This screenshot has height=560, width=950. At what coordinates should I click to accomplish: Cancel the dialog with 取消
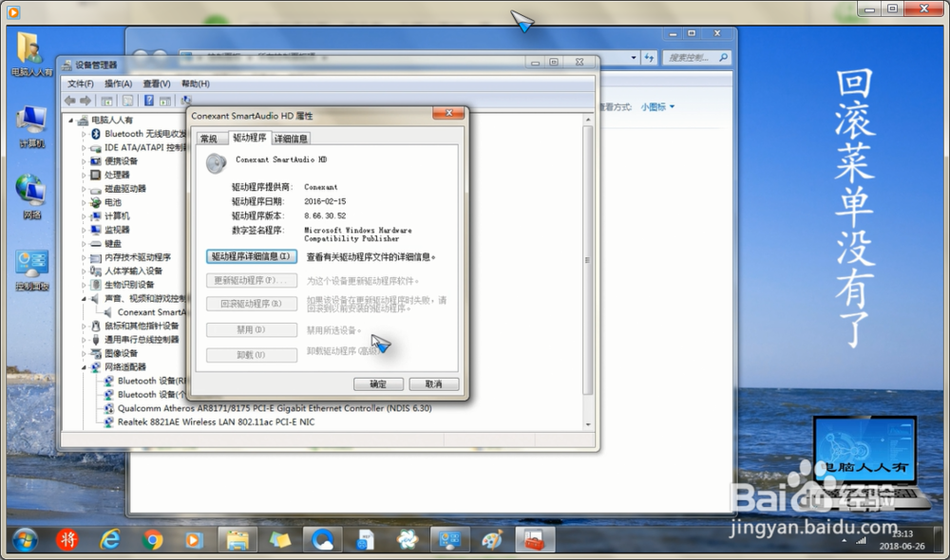click(x=434, y=383)
